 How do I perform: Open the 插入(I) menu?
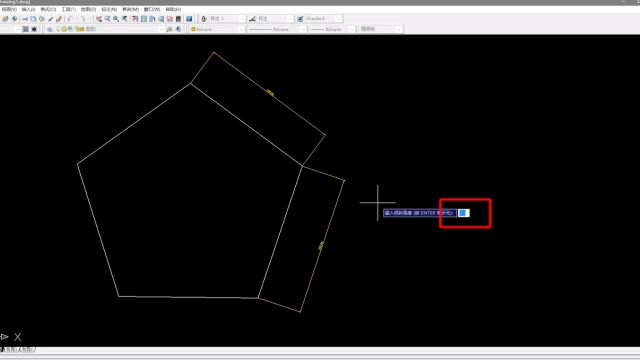click(28, 9)
